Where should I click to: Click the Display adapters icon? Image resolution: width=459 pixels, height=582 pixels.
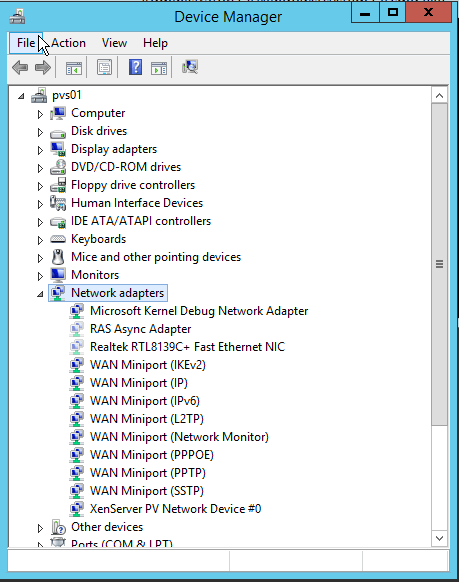(x=58, y=149)
